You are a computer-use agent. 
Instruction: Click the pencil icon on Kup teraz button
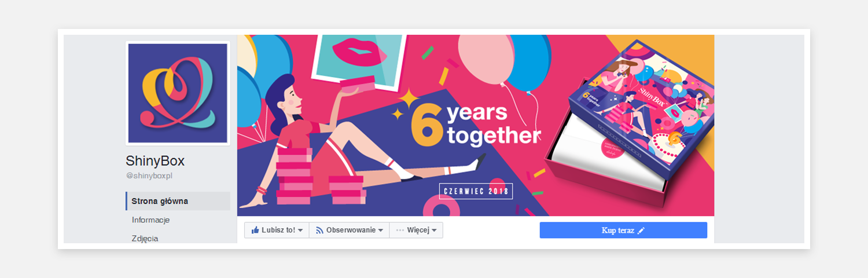[641, 231]
